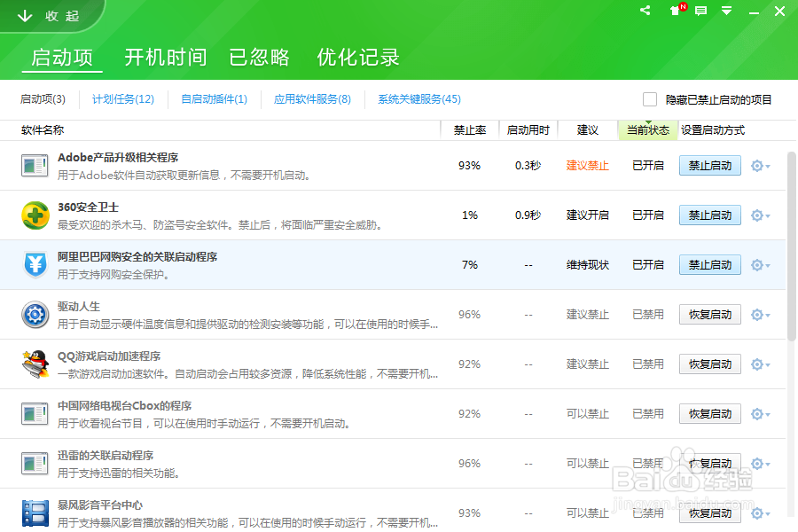Viewport: 798px width, 532px height.
Task: Click 禁止启动 for 阿里巴巴网购安全
Action: click(x=710, y=265)
